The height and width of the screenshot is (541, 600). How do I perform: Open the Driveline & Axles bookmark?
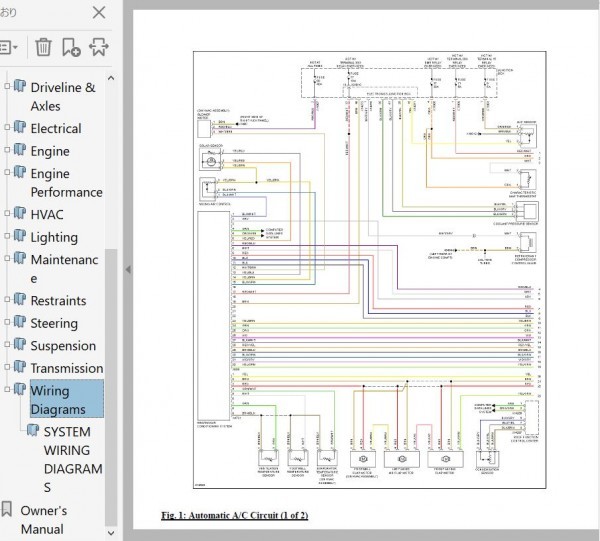pyautogui.click(x=63, y=96)
